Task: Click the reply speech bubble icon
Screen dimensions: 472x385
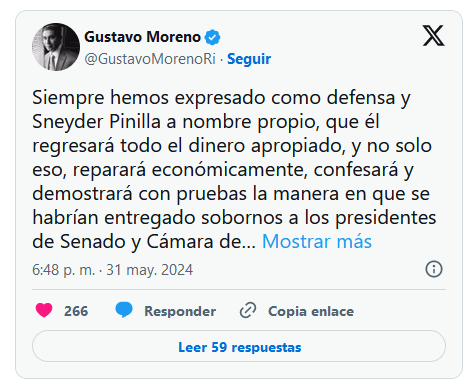Action: tap(124, 310)
